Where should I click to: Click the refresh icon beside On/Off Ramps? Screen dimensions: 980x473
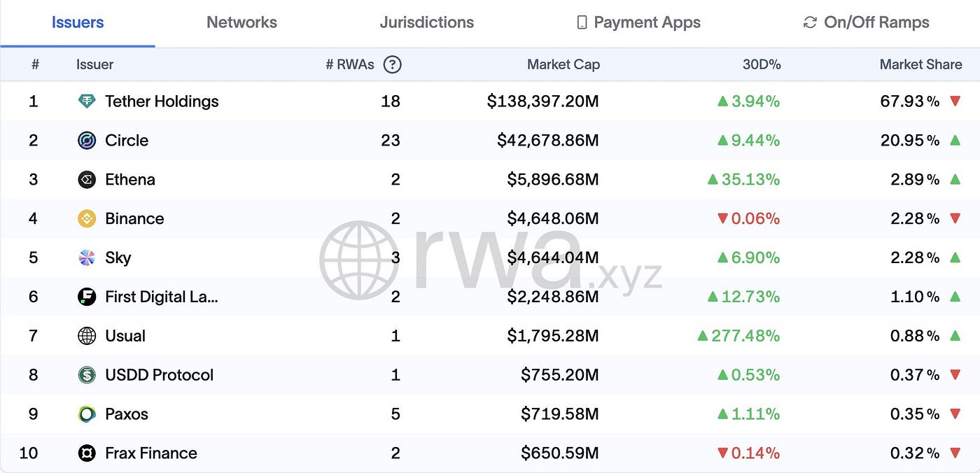pos(810,22)
